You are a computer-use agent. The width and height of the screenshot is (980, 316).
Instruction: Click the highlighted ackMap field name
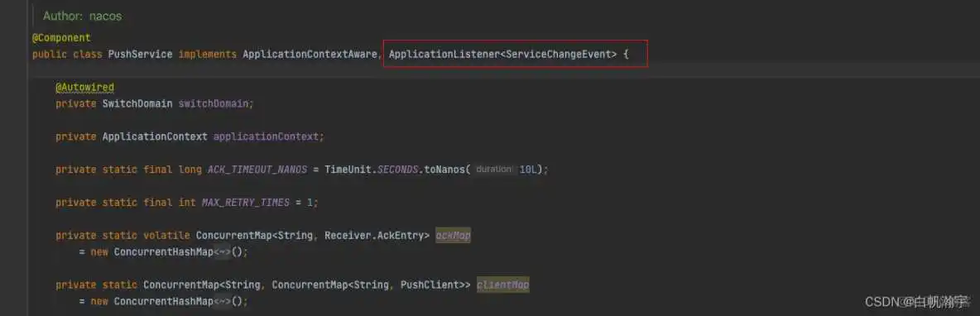pyautogui.click(x=453, y=236)
